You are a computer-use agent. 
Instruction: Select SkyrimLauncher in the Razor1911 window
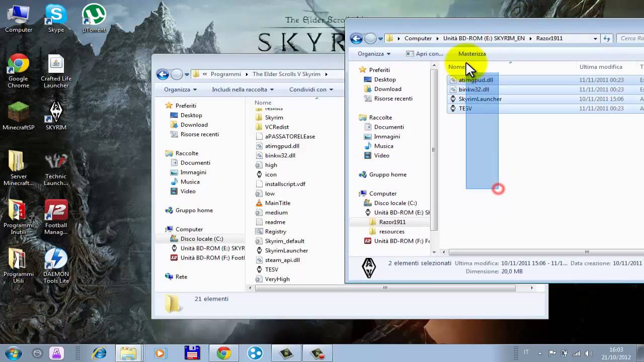point(475,99)
